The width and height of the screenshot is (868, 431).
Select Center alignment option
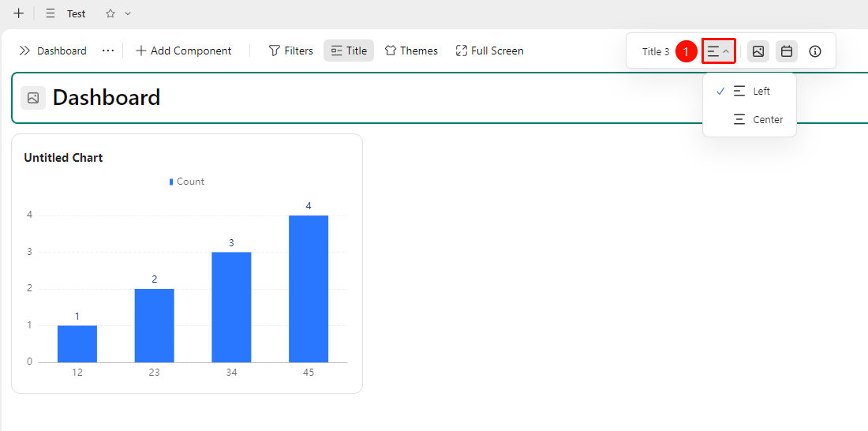750,120
